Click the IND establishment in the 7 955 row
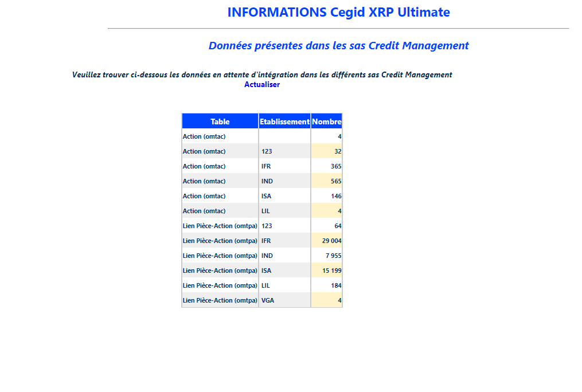 284,256
